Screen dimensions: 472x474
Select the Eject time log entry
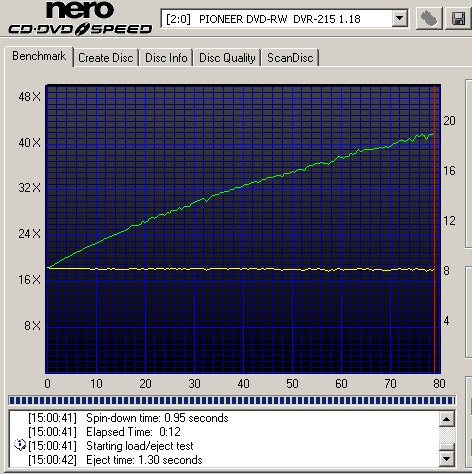point(115,460)
